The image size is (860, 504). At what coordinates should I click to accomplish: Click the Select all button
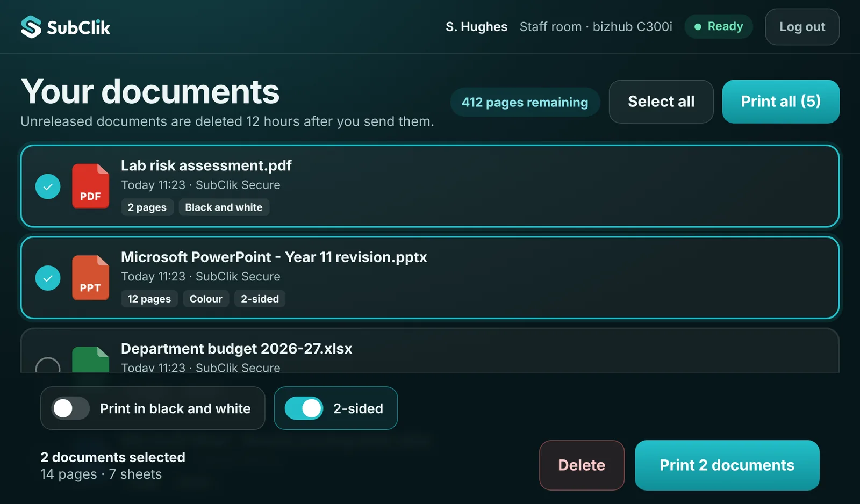coord(661,102)
